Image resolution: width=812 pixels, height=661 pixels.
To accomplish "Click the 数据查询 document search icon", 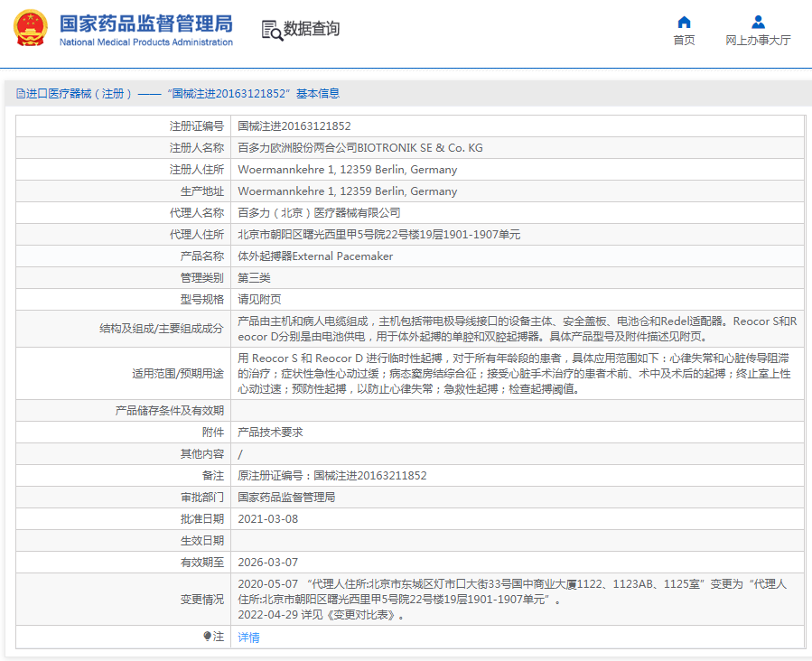I will (x=271, y=30).
